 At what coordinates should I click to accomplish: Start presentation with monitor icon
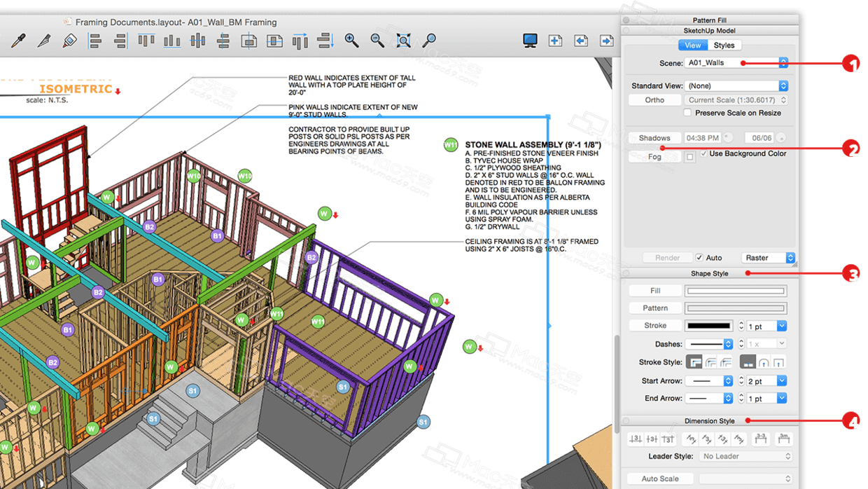530,41
